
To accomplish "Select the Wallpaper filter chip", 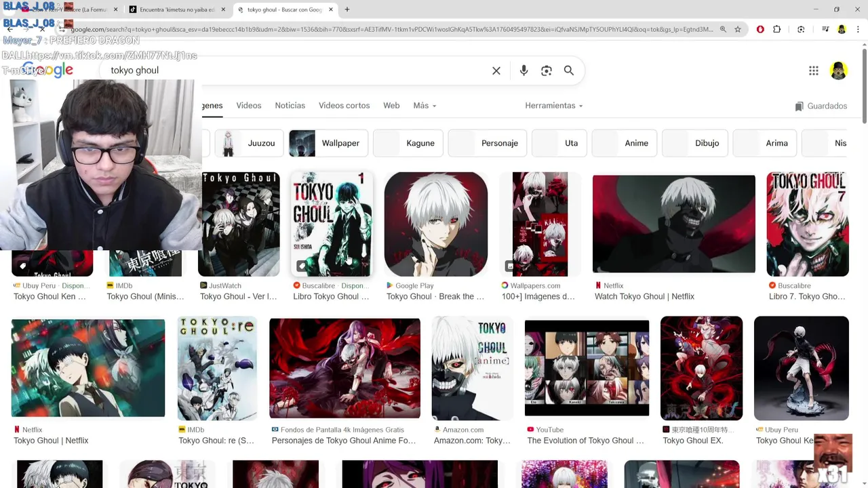I will tap(328, 143).
